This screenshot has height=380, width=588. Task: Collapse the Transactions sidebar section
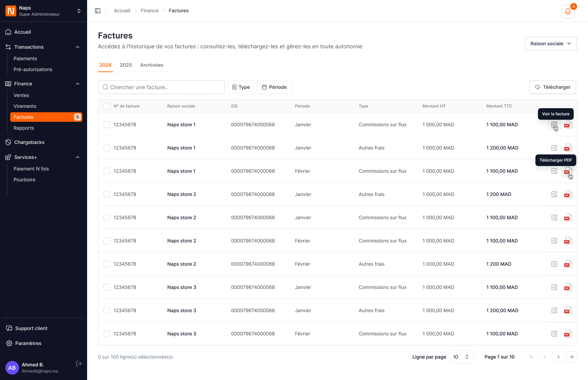click(x=78, y=47)
